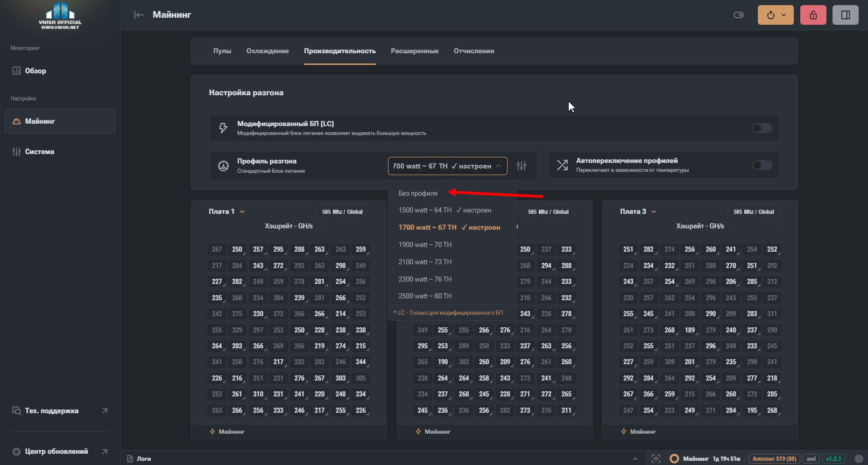The width and height of the screenshot is (868, 465).
Task: Choose the 1500 watt ~ 64 TH profile
Action: [452, 210]
